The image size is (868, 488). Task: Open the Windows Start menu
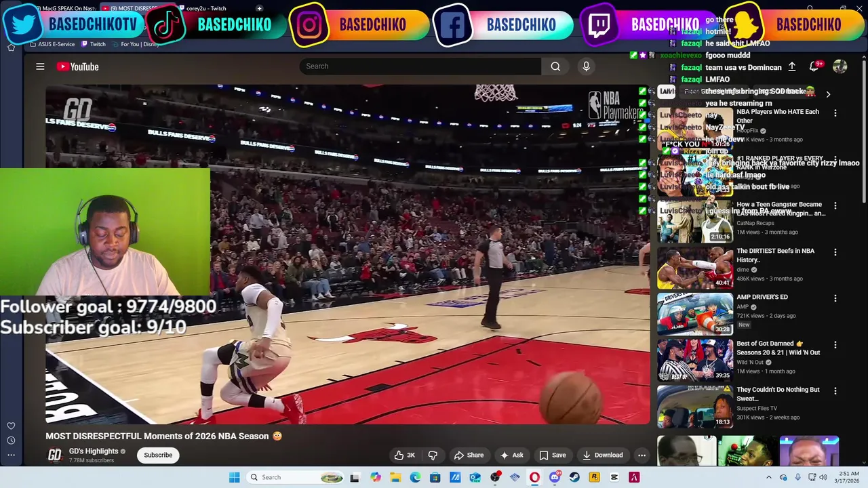[234, 477]
